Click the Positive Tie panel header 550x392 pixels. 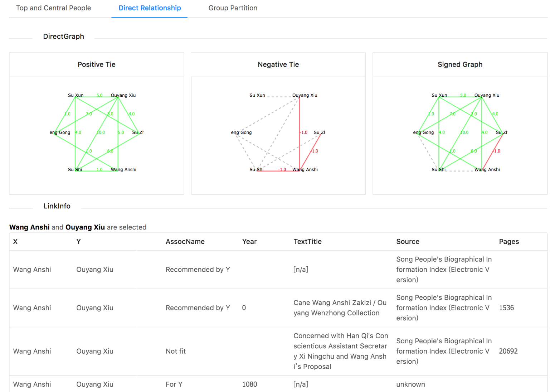tap(97, 64)
